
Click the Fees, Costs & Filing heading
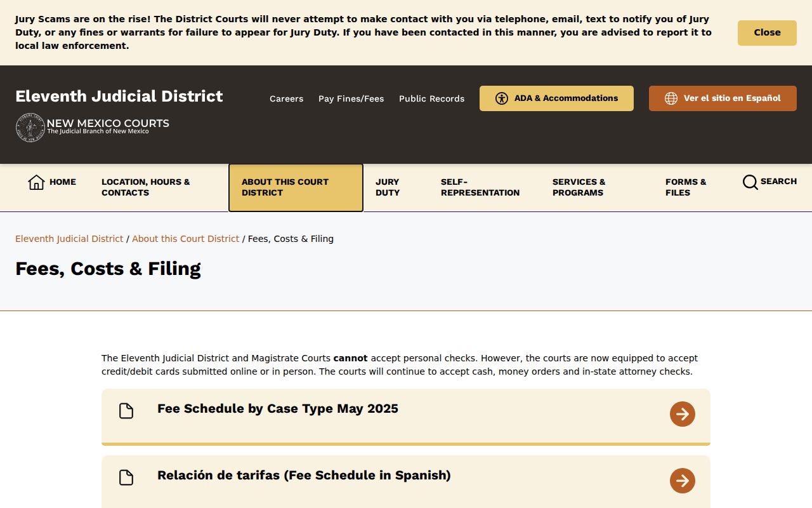pos(108,269)
